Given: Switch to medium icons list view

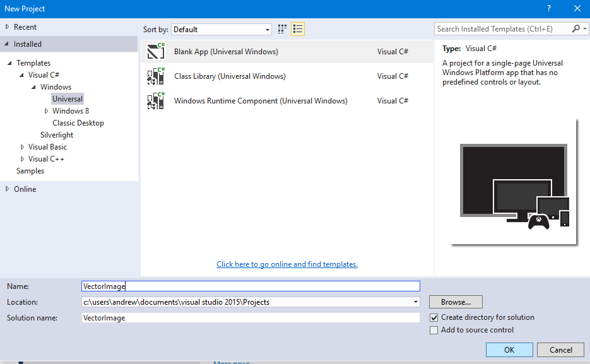Looking at the screenshot, I should click(298, 29).
